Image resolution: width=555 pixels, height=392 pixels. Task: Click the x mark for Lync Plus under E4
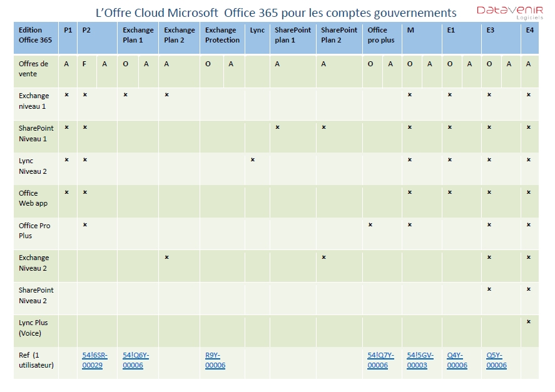529,322
